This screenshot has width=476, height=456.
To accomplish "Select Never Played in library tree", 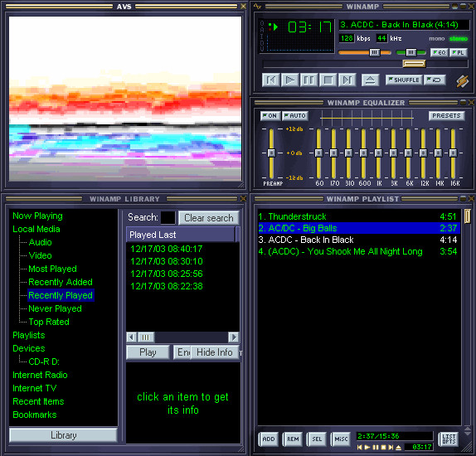I will point(55,308).
